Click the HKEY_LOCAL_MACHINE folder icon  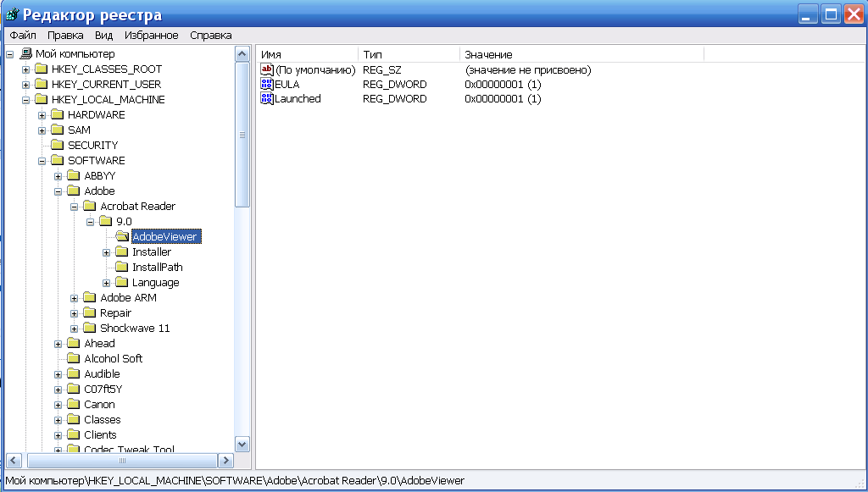click(42, 100)
